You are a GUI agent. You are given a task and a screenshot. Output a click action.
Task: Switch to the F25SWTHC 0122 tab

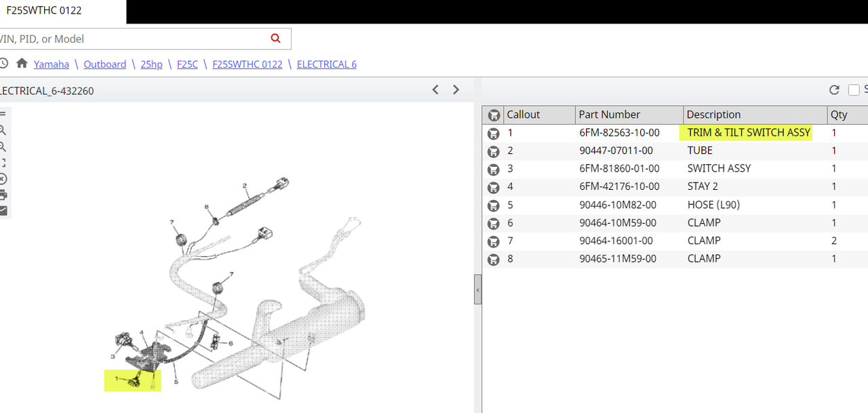[44, 10]
